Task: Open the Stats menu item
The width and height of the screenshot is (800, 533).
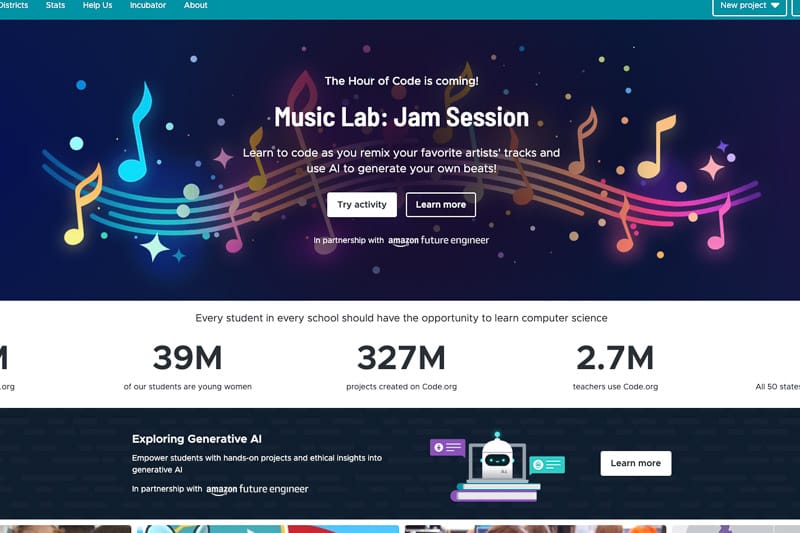Action: click(x=55, y=5)
